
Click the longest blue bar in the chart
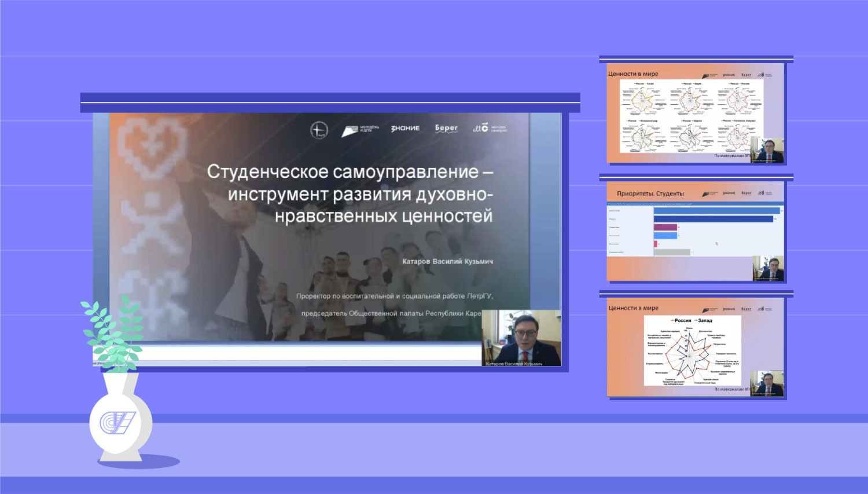(716, 211)
